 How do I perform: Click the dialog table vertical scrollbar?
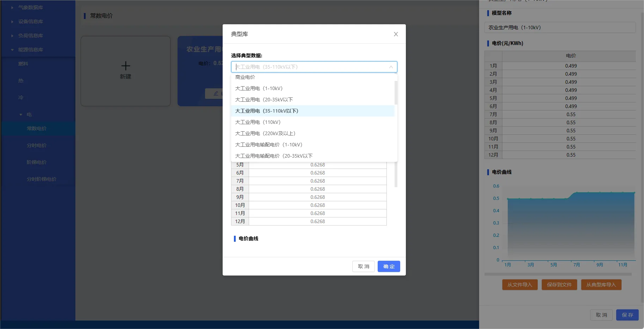point(396,175)
